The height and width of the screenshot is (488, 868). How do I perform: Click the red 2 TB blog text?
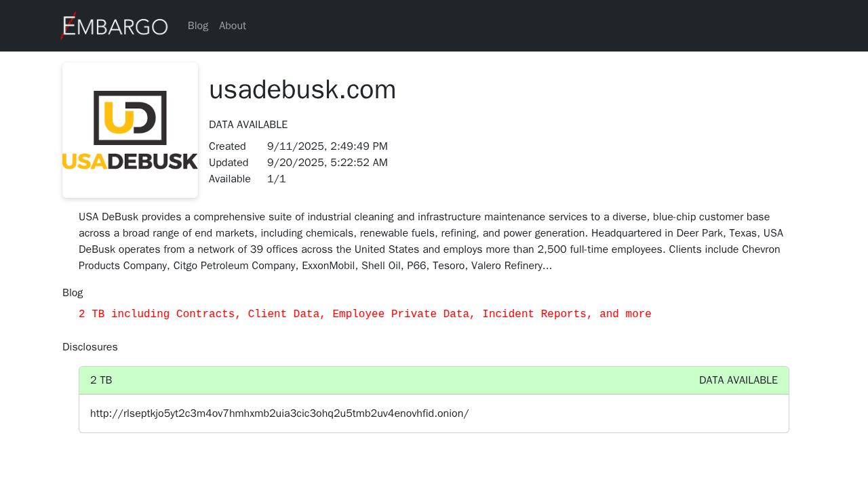point(365,314)
